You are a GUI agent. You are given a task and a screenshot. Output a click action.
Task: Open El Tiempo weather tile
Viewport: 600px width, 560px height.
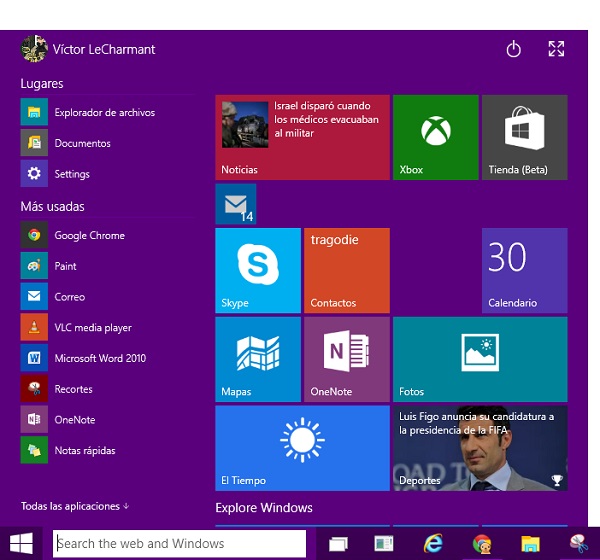pyautogui.click(x=302, y=448)
